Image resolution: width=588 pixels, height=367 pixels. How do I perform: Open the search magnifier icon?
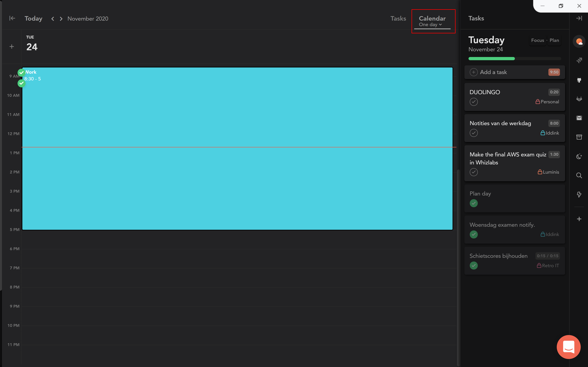coord(579,175)
